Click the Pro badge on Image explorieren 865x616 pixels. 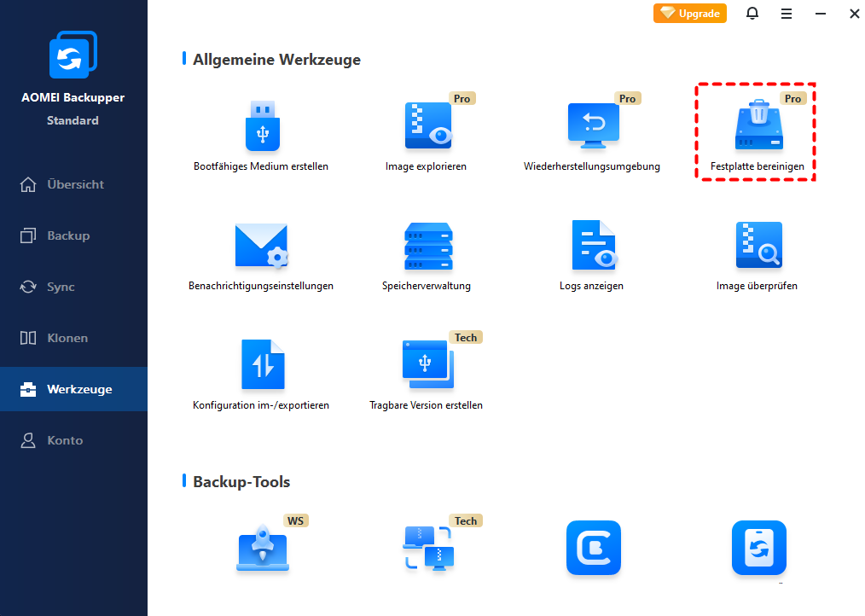coord(462,98)
